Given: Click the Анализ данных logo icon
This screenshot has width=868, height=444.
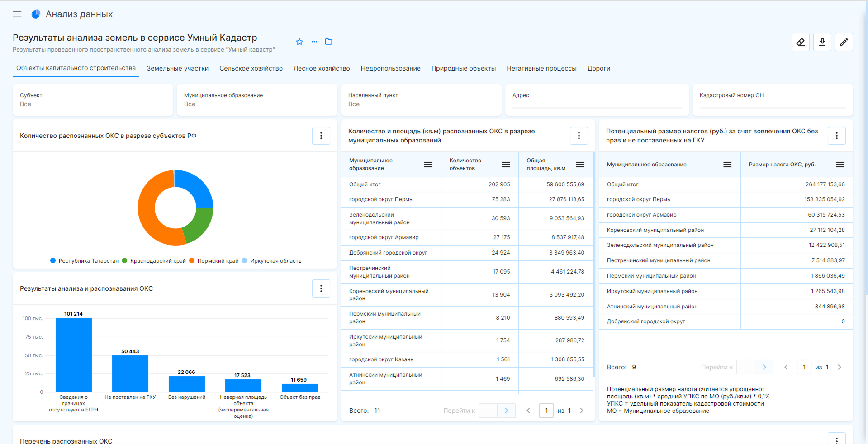Looking at the screenshot, I should pyautogui.click(x=36, y=14).
